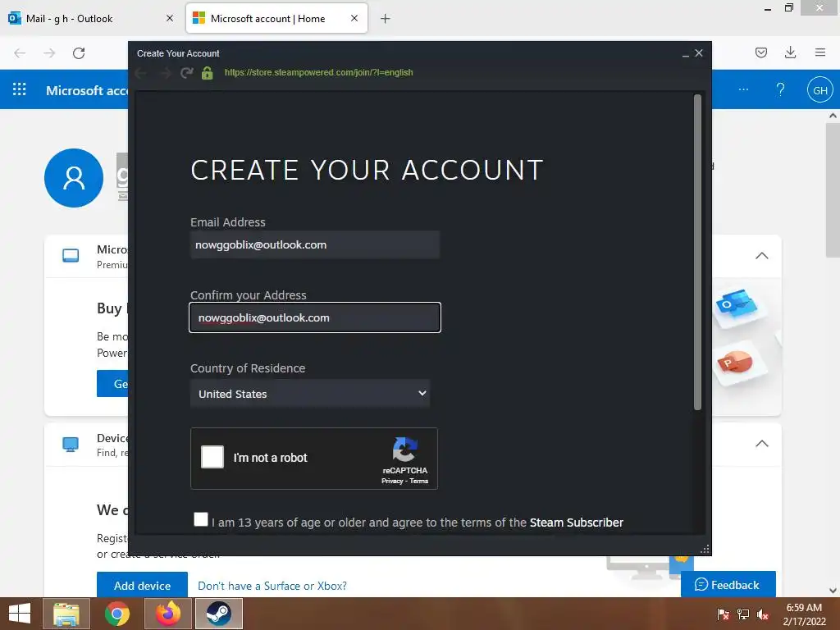Open Google Chrome from the taskbar
The height and width of the screenshot is (630, 840).
pyautogui.click(x=117, y=614)
